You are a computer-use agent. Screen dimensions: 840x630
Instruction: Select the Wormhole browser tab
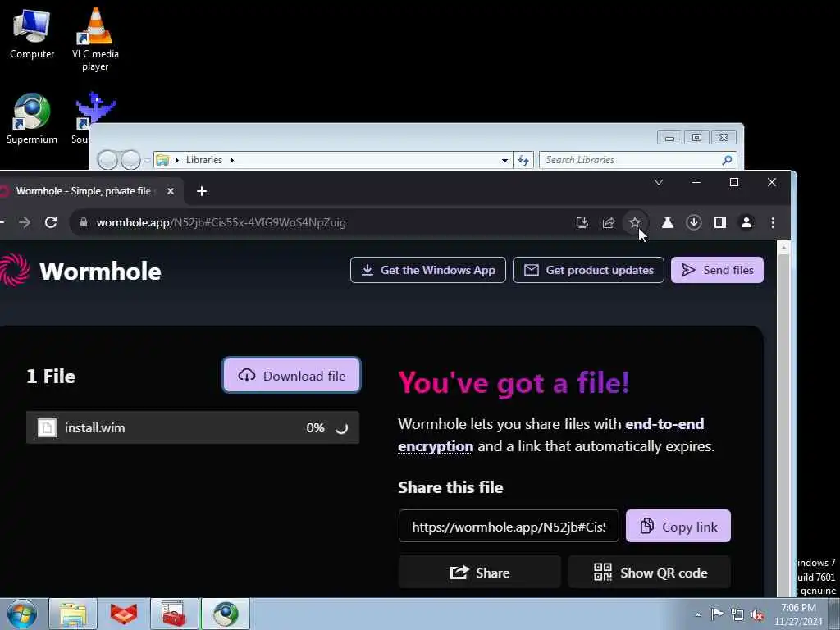point(83,191)
